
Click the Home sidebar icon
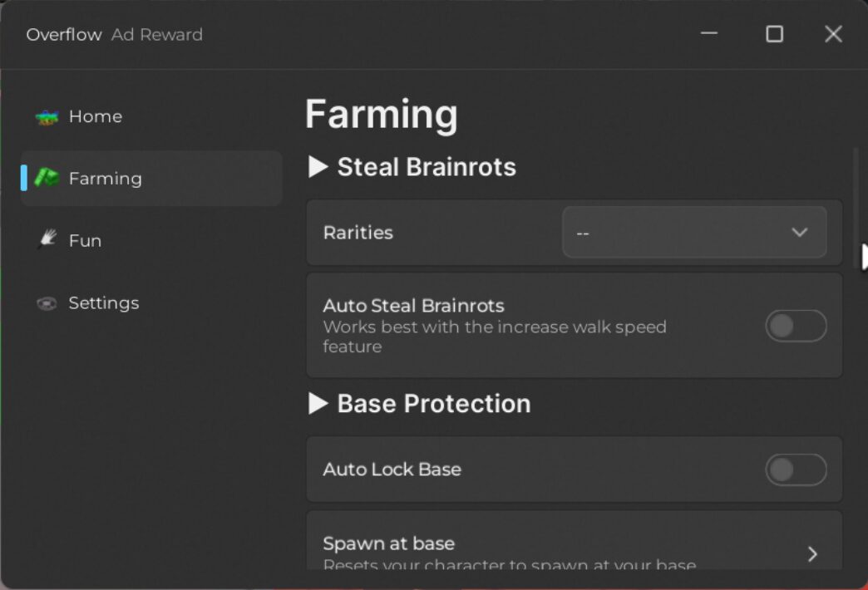tap(47, 117)
